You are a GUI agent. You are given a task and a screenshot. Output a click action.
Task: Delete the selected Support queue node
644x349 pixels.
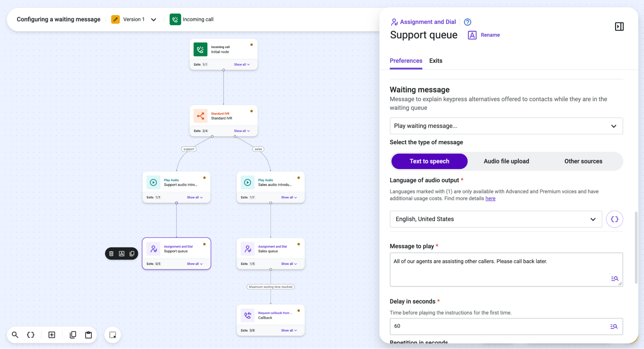click(x=111, y=254)
